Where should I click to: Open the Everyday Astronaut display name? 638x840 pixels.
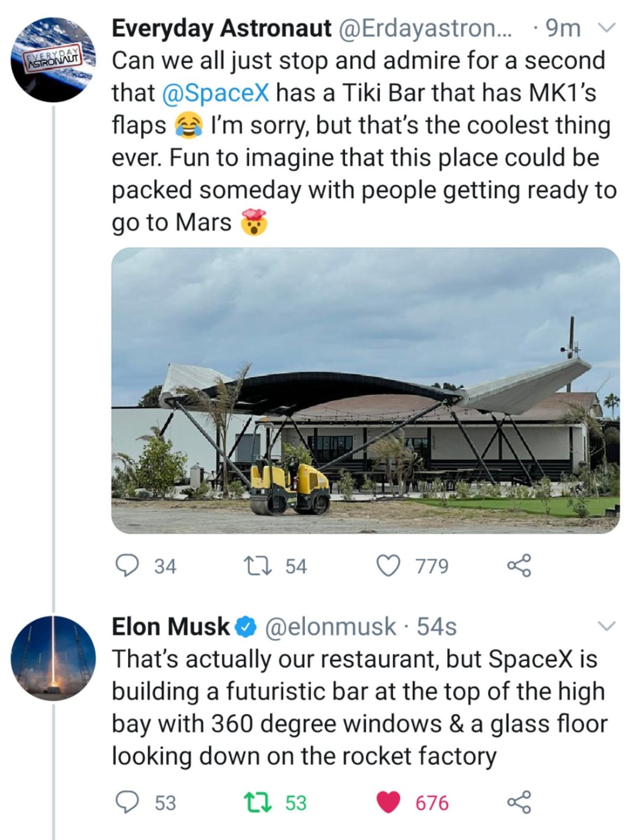pos(221,28)
